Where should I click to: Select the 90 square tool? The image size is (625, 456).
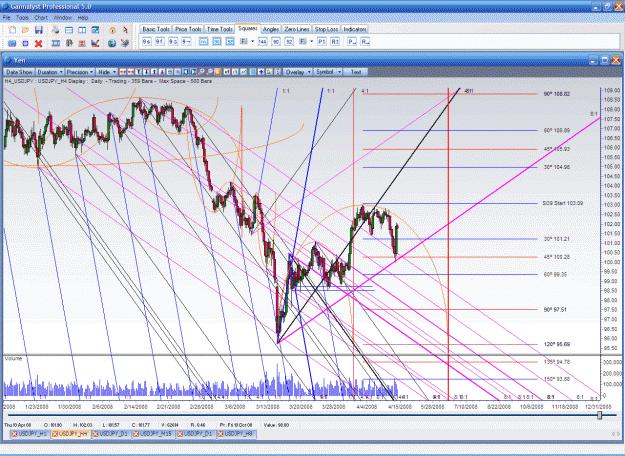[x=275, y=41]
